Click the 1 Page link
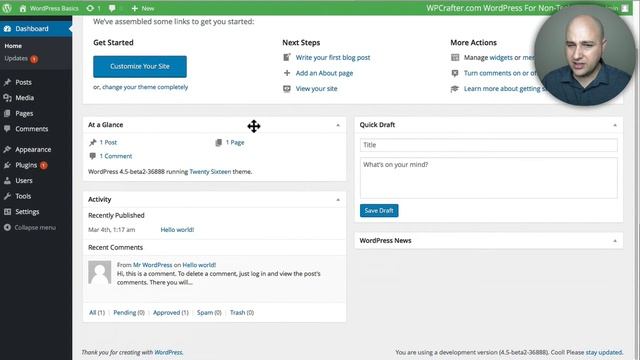 (235, 142)
